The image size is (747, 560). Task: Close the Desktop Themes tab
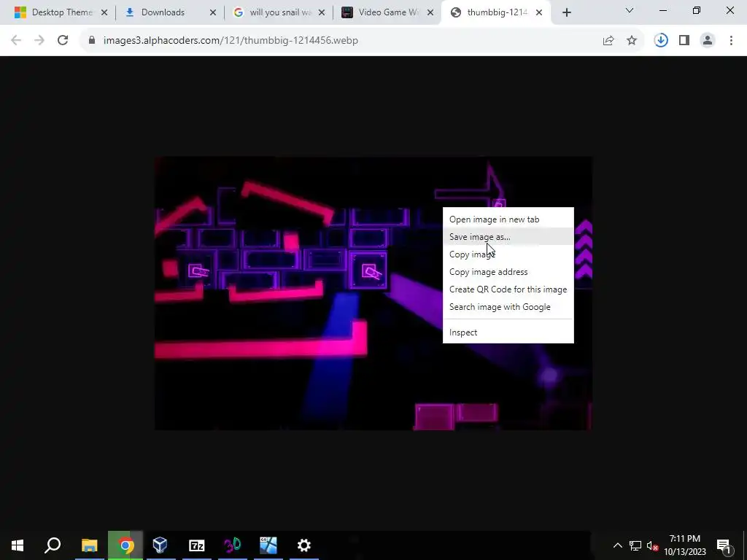click(x=104, y=13)
